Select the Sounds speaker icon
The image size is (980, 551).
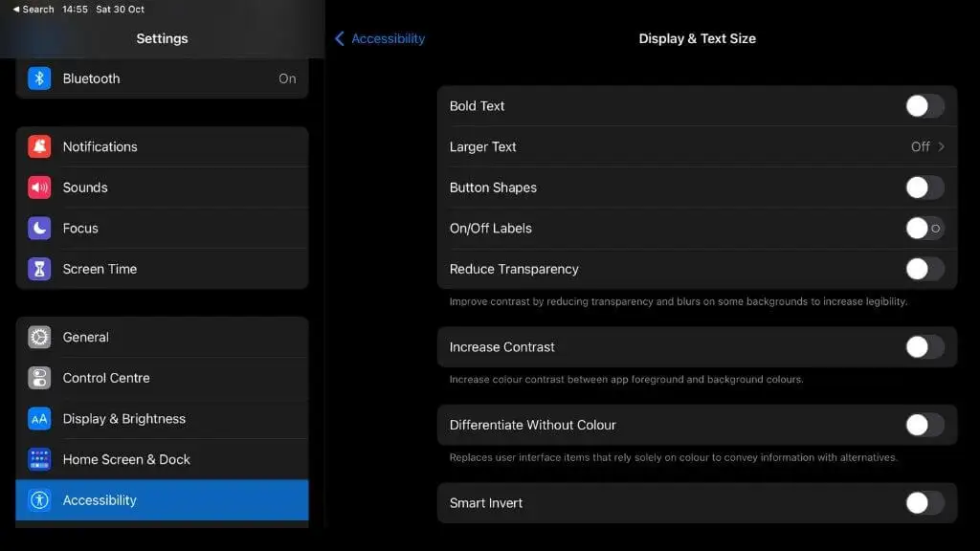click(x=39, y=187)
